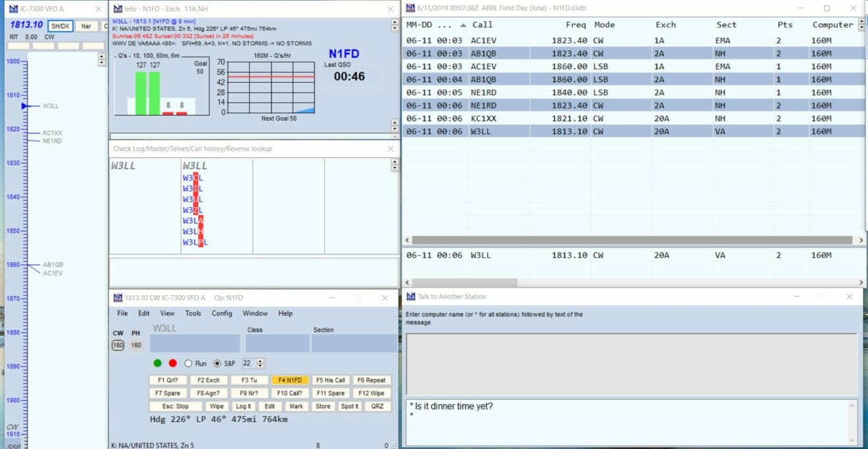Click the Log It button

click(243, 406)
